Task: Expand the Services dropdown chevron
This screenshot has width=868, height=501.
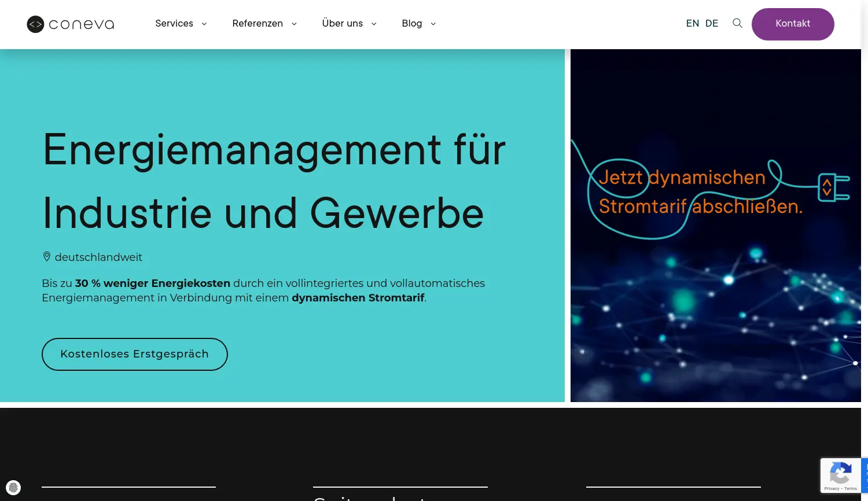Action: click(x=204, y=24)
